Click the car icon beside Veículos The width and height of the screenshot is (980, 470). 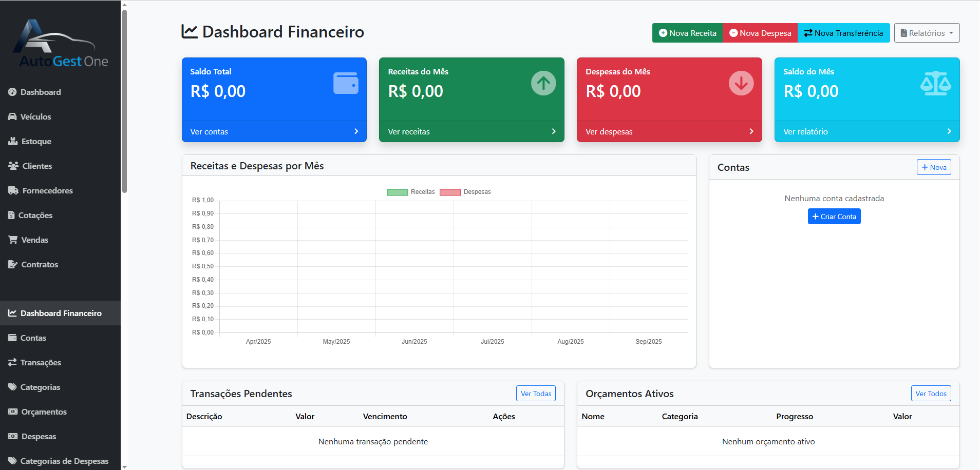pyautogui.click(x=12, y=116)
